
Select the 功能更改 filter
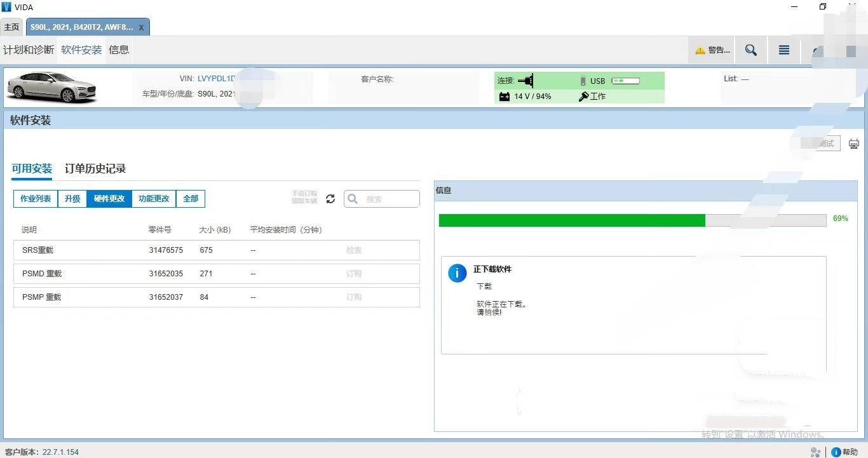[x=154, y=199]
